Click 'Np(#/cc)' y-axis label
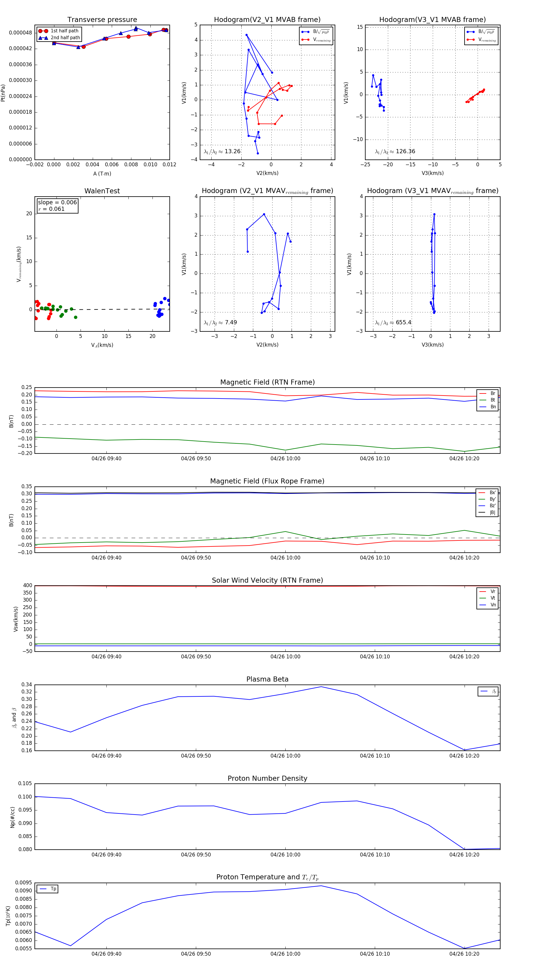 point(12,817)
